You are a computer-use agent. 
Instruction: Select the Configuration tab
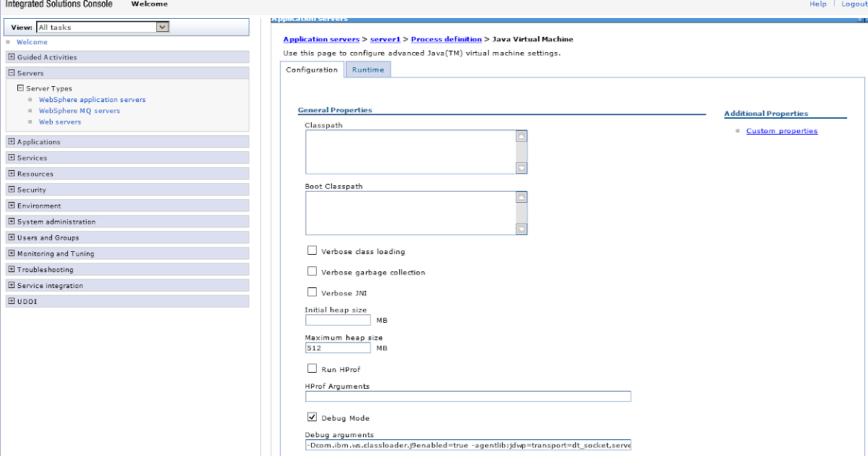(x=311, y=70)
